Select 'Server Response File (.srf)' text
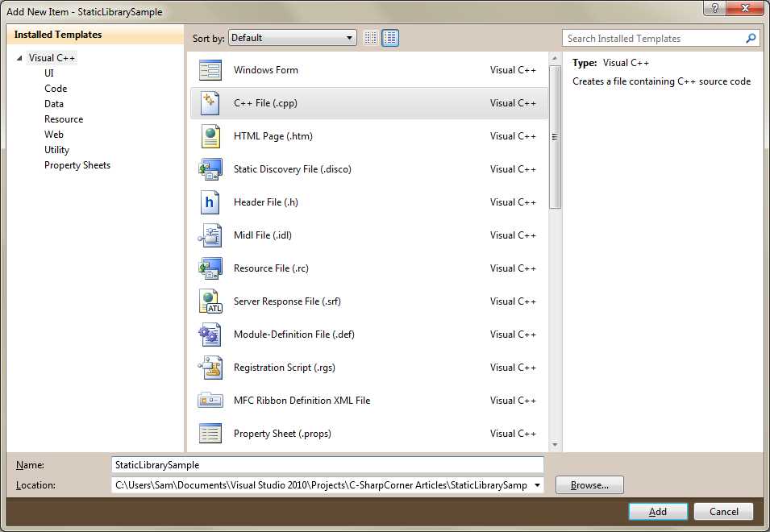 click(287, 301)
